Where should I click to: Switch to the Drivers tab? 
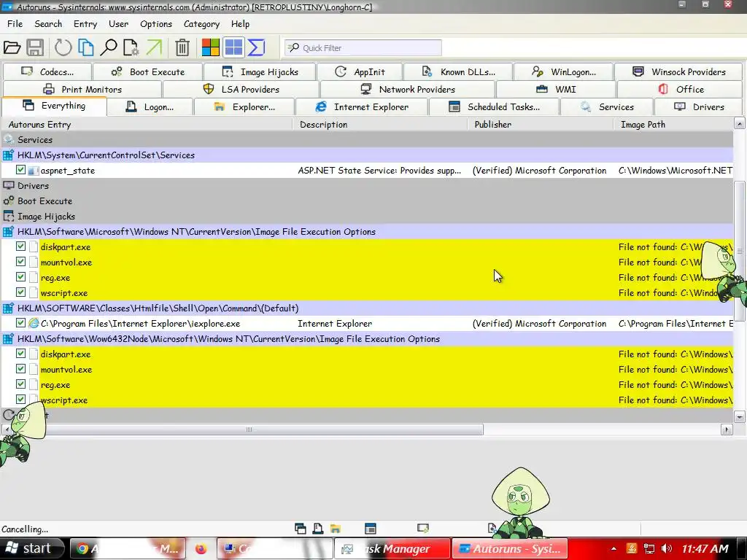coord(700,107)
